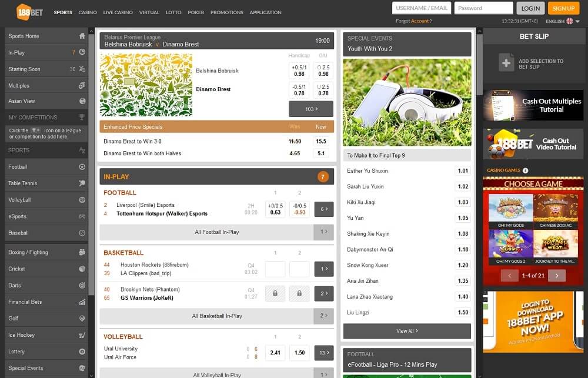
Task: Switch to the CASINO section
Action: click(x=88, y=12)
